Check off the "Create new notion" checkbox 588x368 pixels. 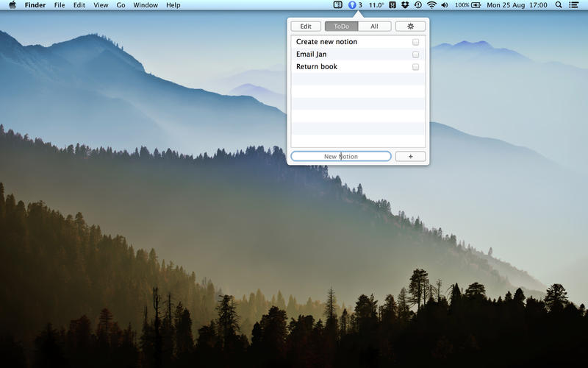click(x=415, y=42)
